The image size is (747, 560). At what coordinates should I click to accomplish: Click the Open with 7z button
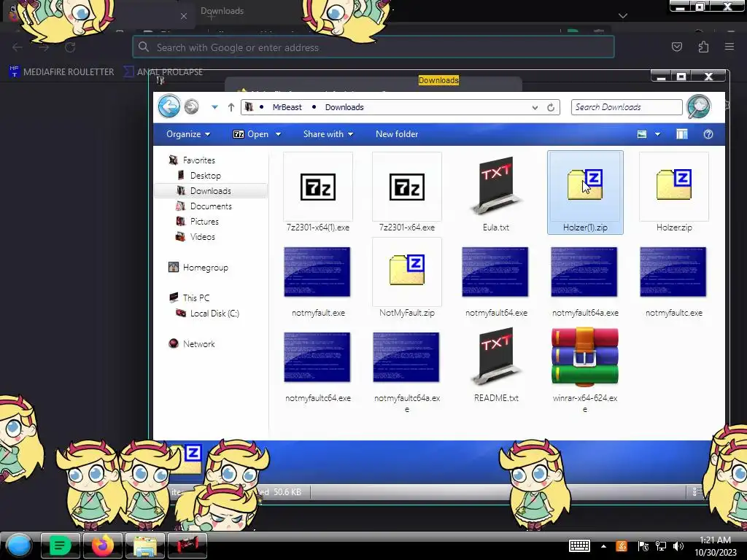click(251, 134)
